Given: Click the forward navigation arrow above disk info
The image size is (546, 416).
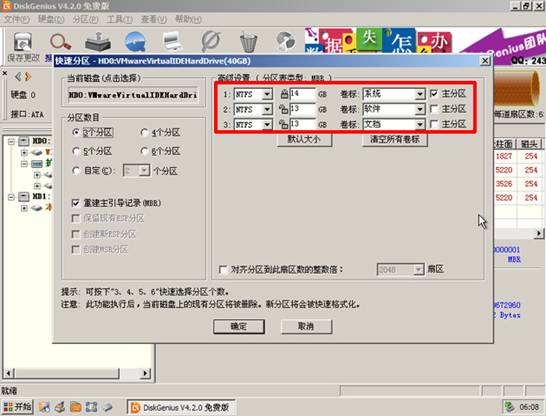Looking at the screenshot, I should (x=28, y=77).
